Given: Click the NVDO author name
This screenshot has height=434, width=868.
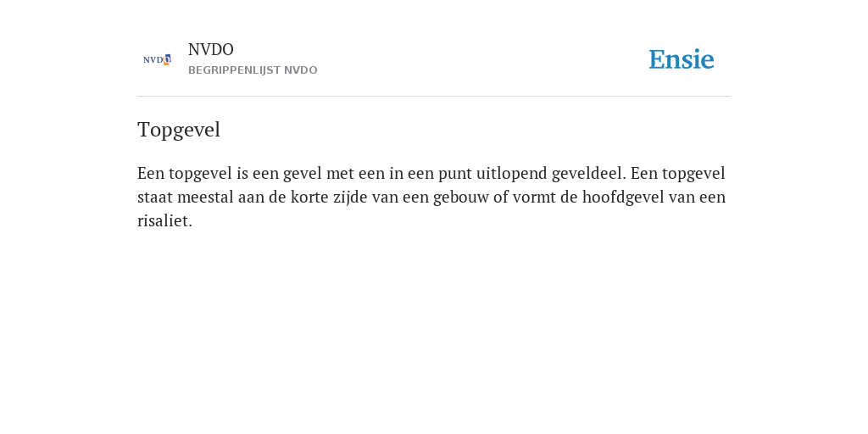Looking at the screenshot, I should pyautogui.click(x=210, y=50).
